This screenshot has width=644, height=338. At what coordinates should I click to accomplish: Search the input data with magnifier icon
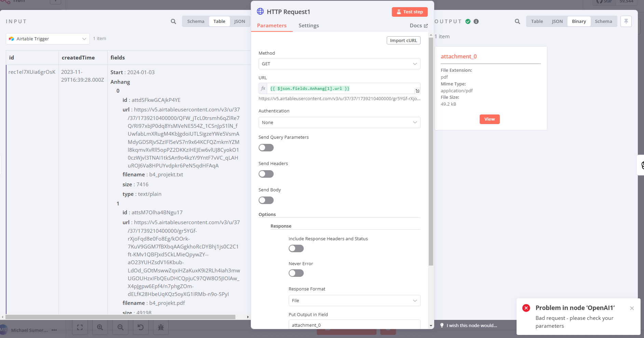174,22
